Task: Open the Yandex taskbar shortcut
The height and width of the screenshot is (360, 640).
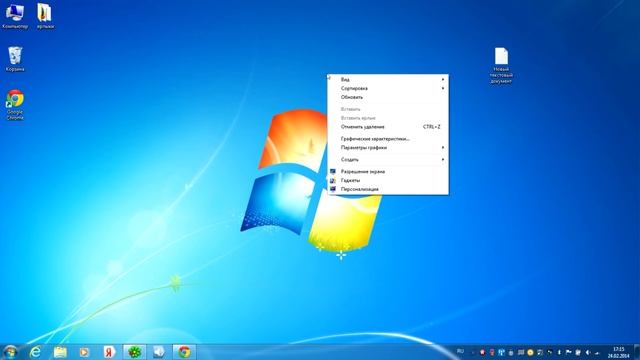Action: point(109,352)
